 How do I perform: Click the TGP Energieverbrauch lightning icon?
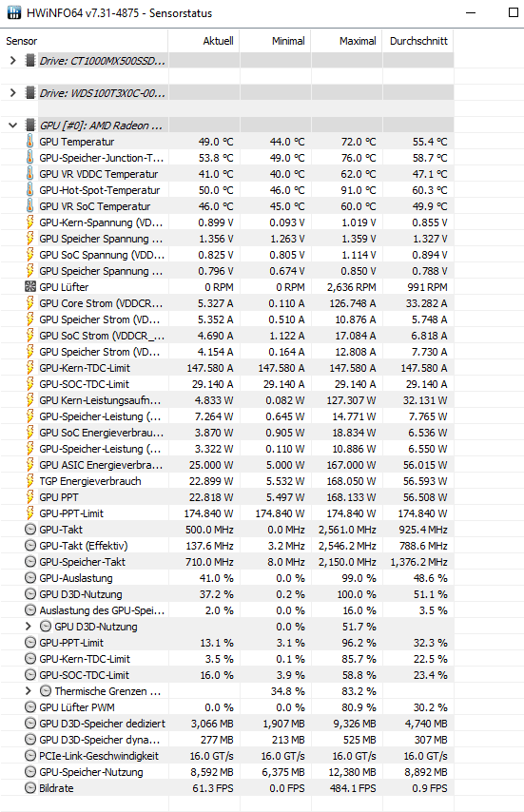(x=30, y=480)
